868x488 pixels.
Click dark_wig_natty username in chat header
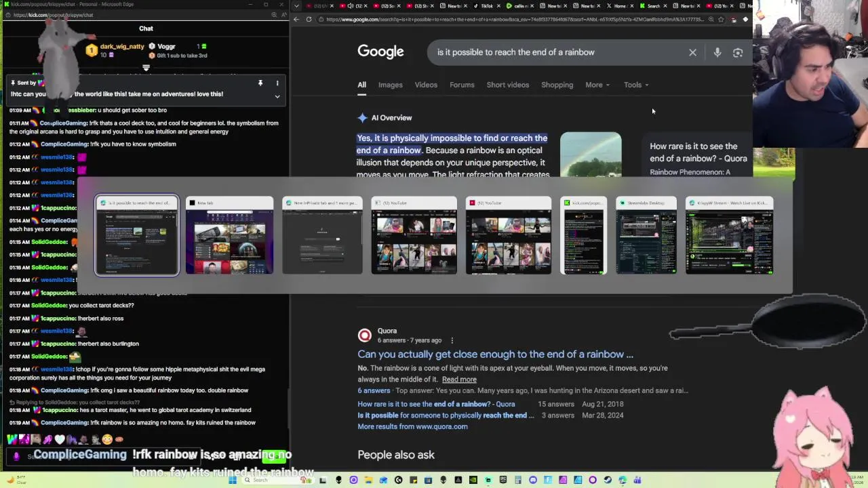click(122, 47)
